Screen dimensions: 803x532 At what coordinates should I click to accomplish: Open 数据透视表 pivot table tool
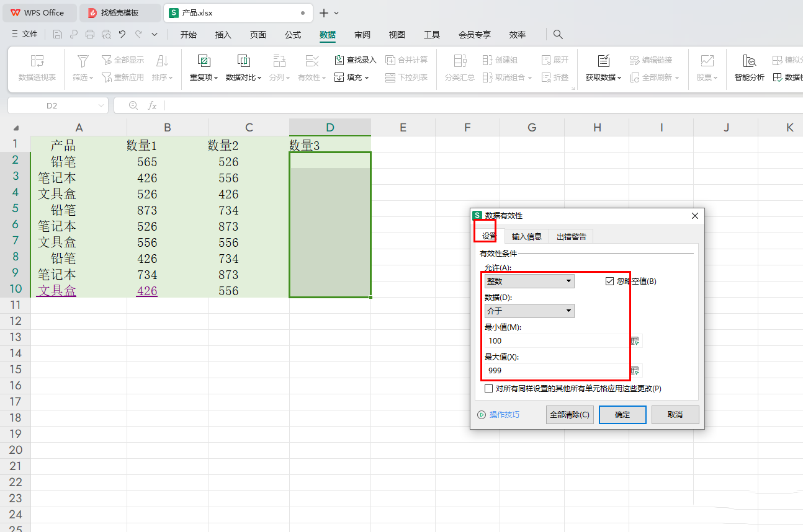point(37,68)
